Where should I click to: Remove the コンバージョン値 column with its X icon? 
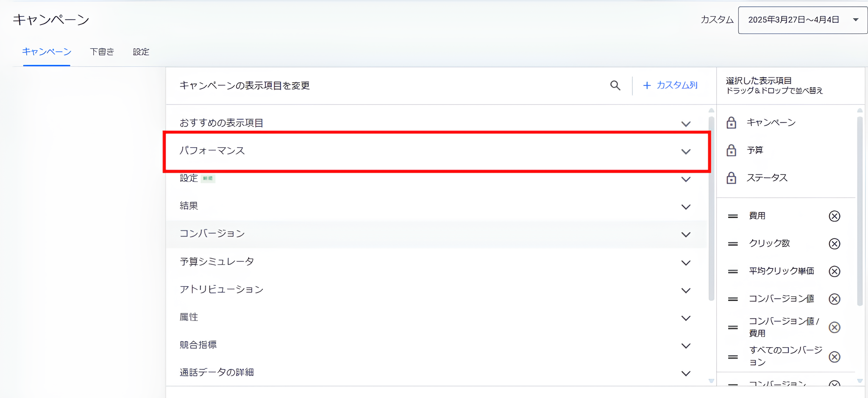(834, 299)
